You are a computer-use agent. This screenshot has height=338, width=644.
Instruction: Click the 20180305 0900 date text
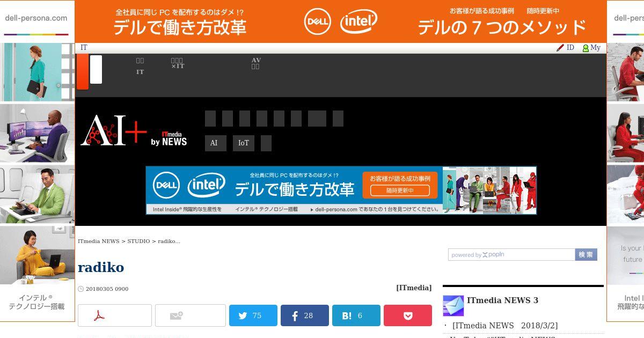click(x=107, y=289)
